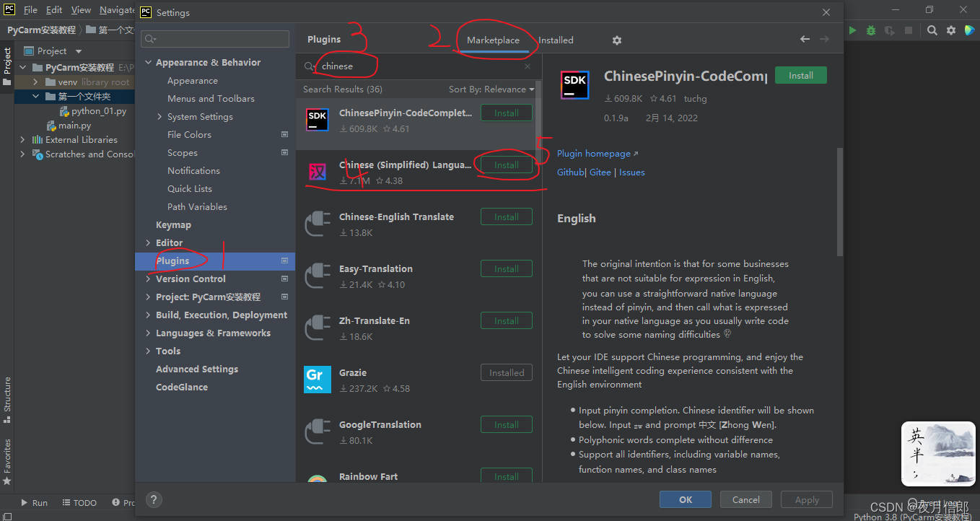Click the Chinese (Simplified) Language Pack icon
The width and height of the screenshot is (980, 521).
coord(318,171)
